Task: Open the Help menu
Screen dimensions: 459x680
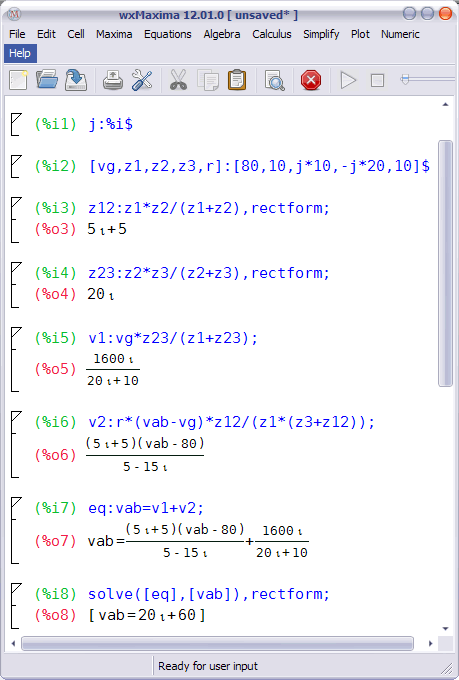Action: click(x=20, y=53)
